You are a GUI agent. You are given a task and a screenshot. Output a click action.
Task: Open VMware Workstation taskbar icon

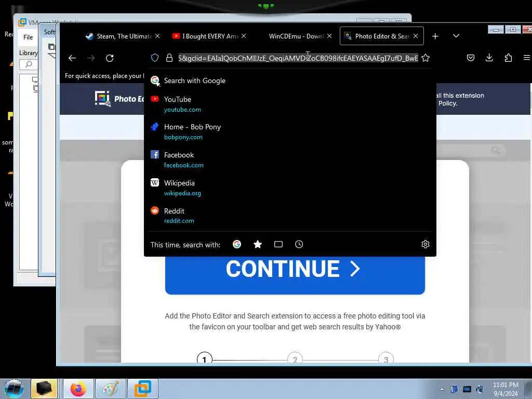(x=143, y=389)
